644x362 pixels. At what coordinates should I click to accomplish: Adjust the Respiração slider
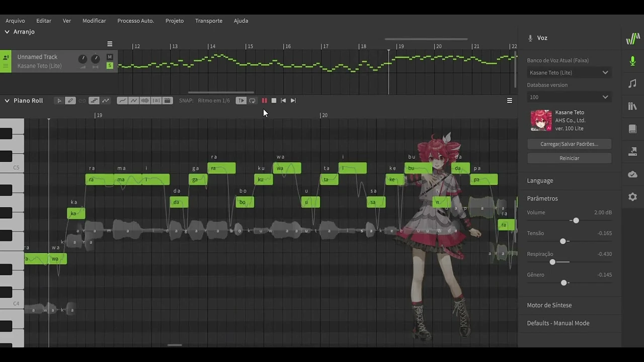tap(552, 262)
